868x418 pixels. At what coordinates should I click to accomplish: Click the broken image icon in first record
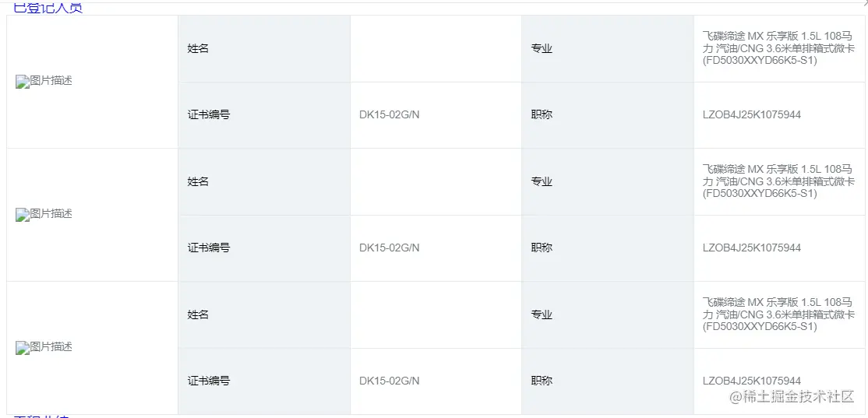point(21,81)
